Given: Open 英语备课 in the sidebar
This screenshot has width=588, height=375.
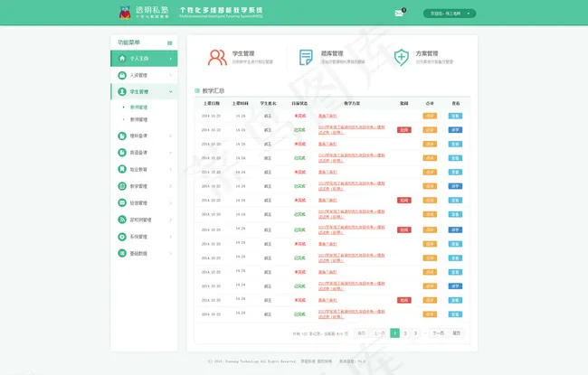Looking at the screenshot, I should 144,152.
